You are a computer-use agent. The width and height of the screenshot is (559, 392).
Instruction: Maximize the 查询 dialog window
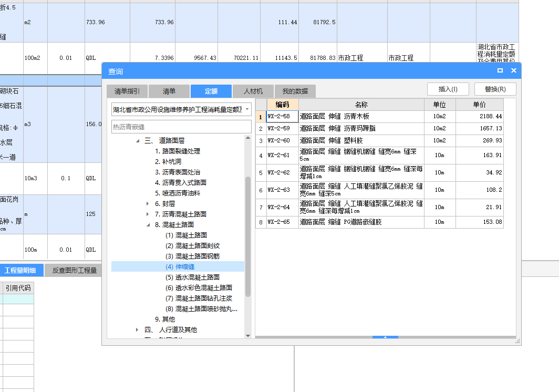(500, 70)
